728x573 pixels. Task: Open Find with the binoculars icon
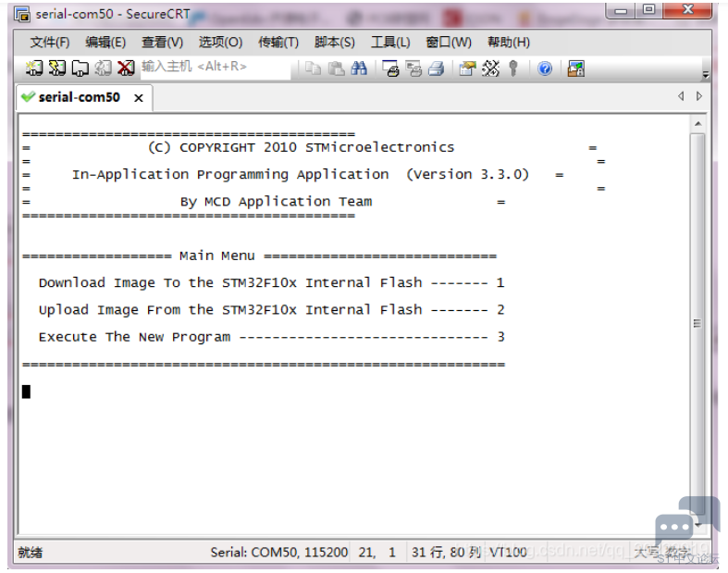[359, 69]
